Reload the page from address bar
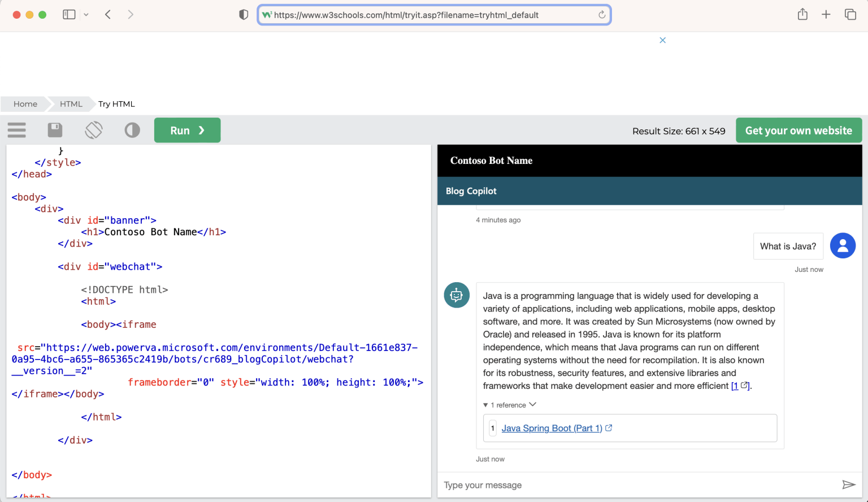Viewport: 868px width, 502px height. click(x=602, y=15)
